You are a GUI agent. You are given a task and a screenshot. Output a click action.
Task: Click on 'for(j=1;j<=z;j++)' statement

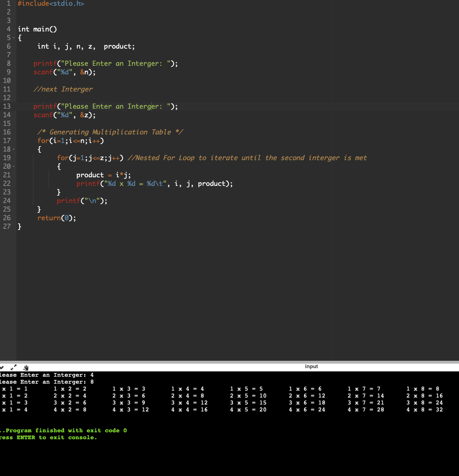pos(90,158)
